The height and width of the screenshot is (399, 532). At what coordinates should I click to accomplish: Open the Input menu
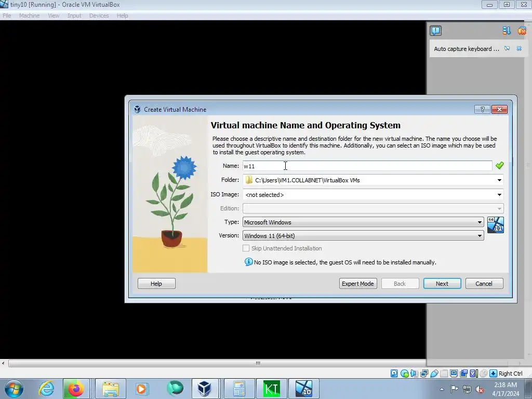pyautogui.click(x=74, y=16)
